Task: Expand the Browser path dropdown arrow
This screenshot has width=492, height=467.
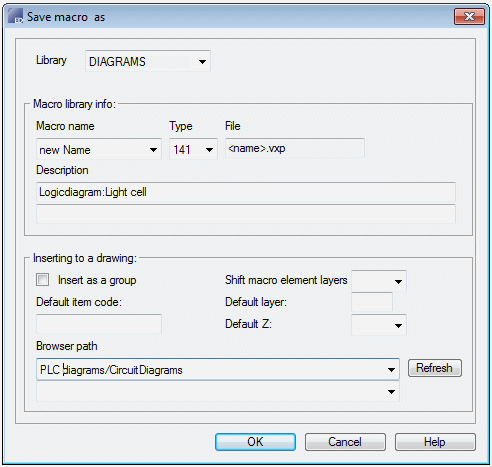Action: point(391,369)
